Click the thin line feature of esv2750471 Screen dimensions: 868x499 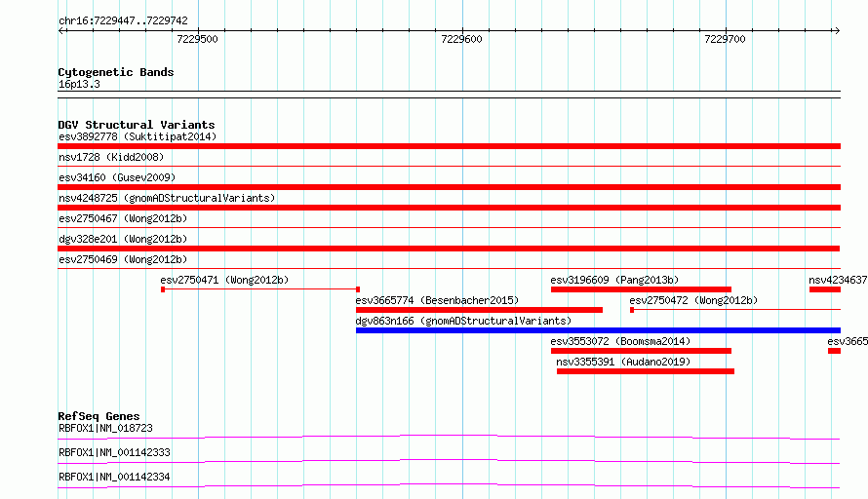pos(260,289)
